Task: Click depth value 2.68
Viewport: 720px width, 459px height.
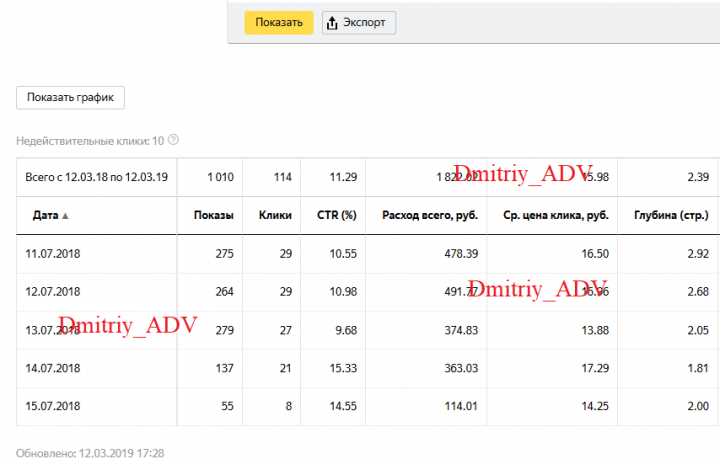Action: point(698,292)
